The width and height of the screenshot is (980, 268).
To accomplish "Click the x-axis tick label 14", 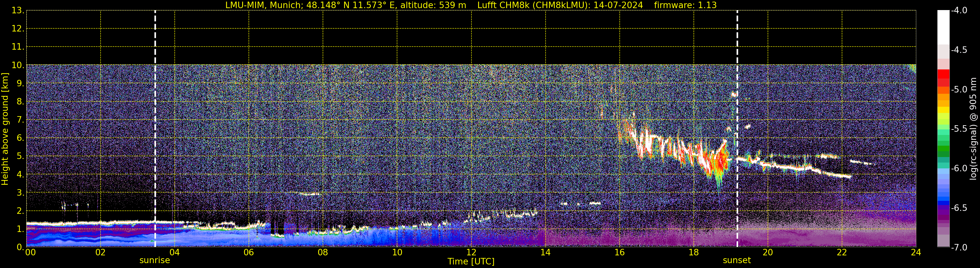I will coord(545,252).
